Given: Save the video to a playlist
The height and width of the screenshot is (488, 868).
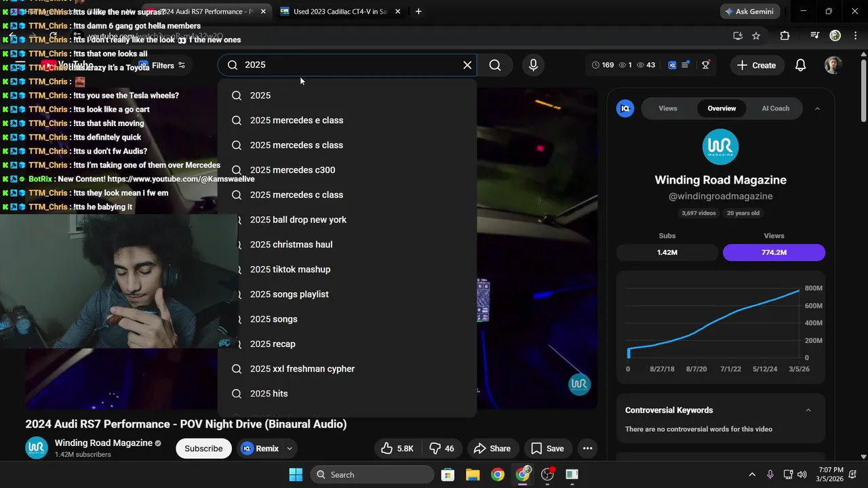Looking at the screenshot, I should click(547, 449).
